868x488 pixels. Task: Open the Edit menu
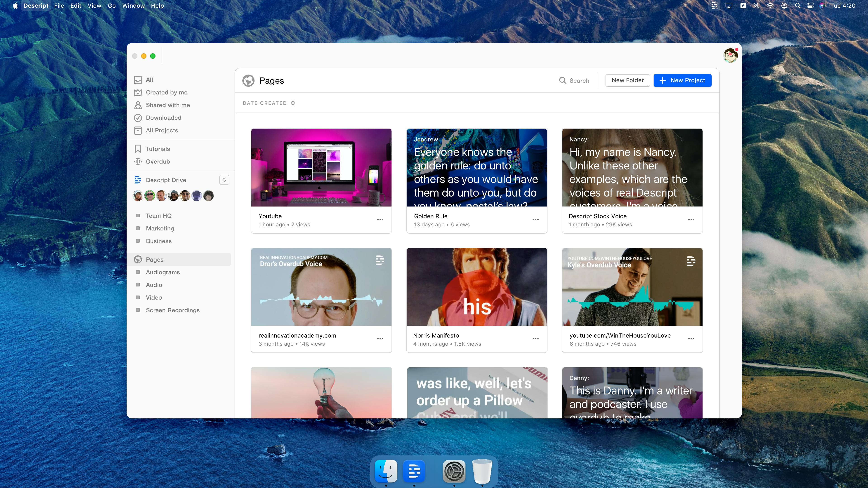coord(76,6)
